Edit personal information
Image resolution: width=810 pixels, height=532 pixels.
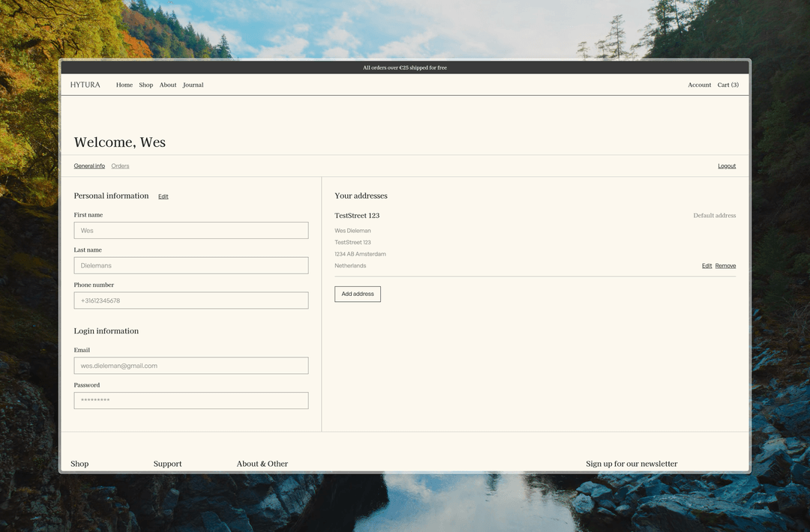pos(163,196)
